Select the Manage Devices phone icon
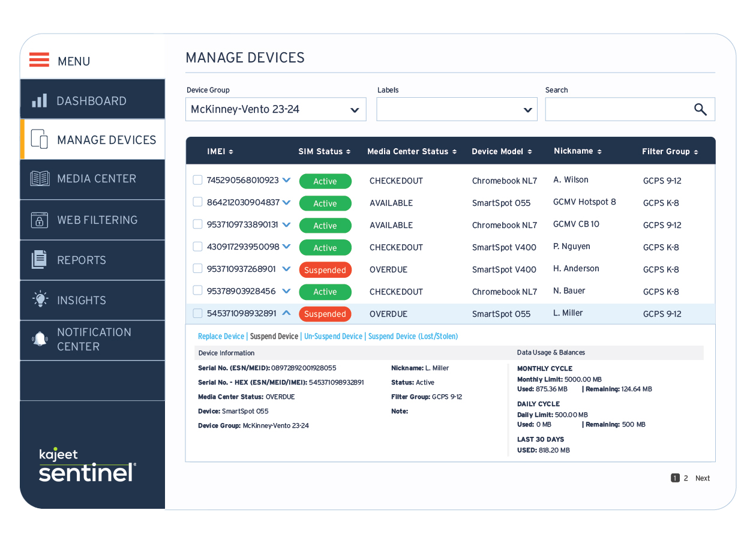 [x=39, y=139]
